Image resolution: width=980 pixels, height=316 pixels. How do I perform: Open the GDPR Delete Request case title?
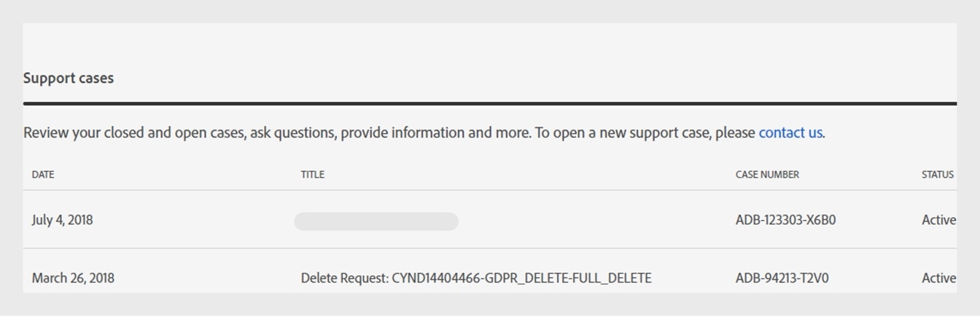(476, 278)
